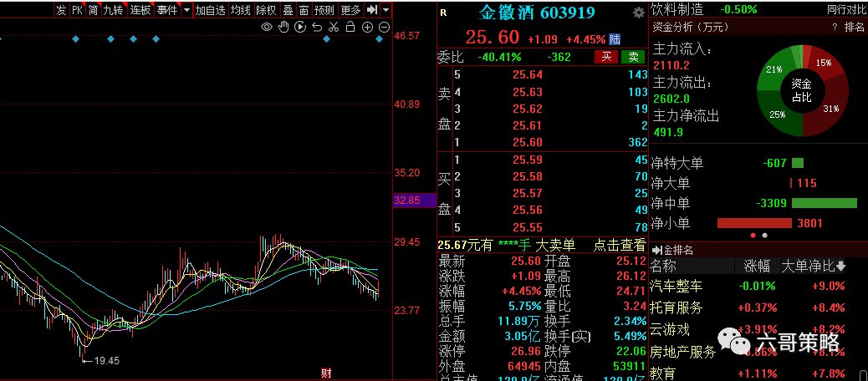
Task: Click sell level 1 price 25.60
Action: coord(528,142)
